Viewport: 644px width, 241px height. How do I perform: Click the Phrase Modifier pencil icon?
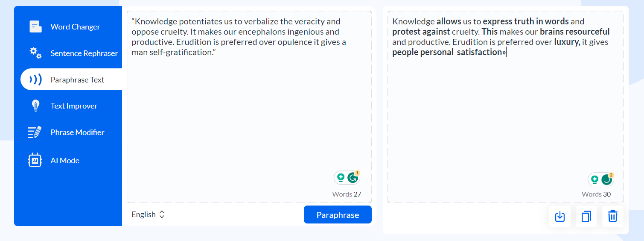coord(35,132)
